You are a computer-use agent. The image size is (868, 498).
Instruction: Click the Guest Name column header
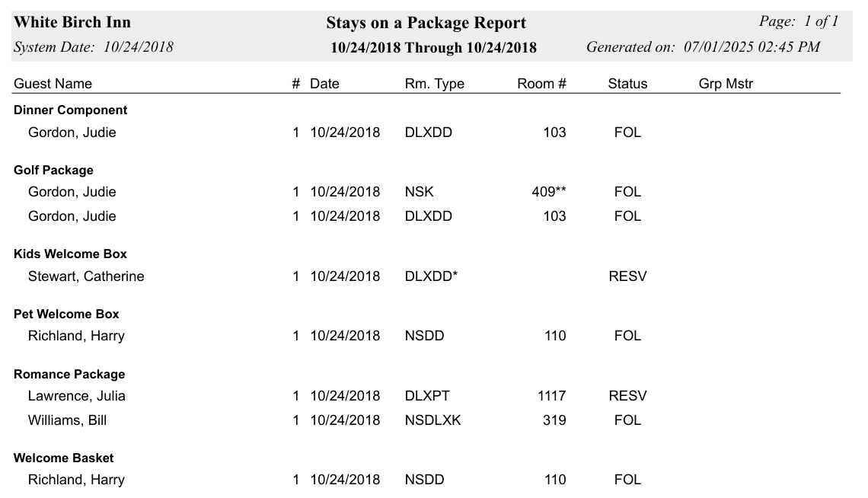[53, 84]
